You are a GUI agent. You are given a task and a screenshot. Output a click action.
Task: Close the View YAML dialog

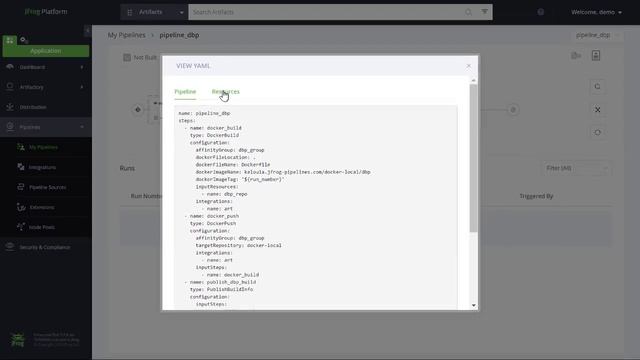click(469, 66)
